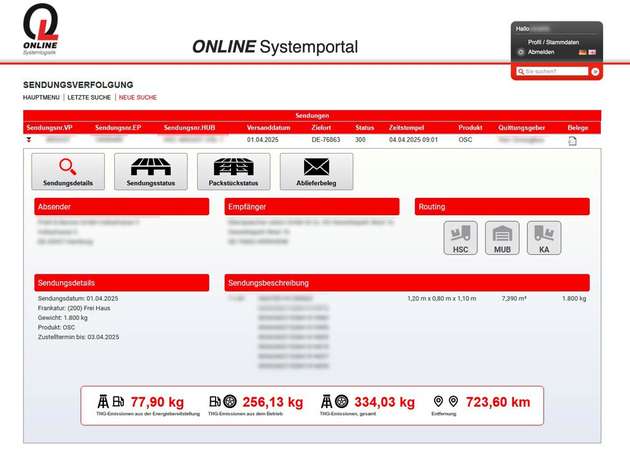This screenshot has width=630, height=460.
Task: Open the Sendungsdetails magnifier button
Action: tap(68, 172)
